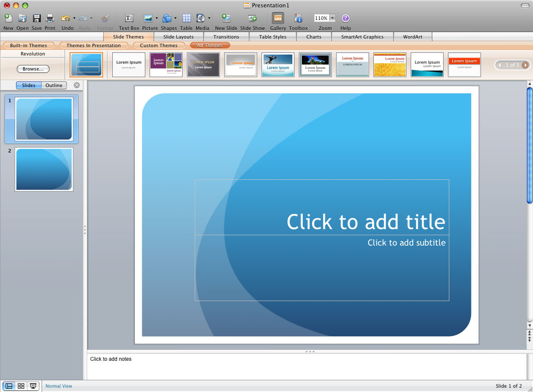This screenshot has width=533, height=392.
Task: Open the SmartArt Graphics tab
Action: pyautogui.click(x=362, y=36)
